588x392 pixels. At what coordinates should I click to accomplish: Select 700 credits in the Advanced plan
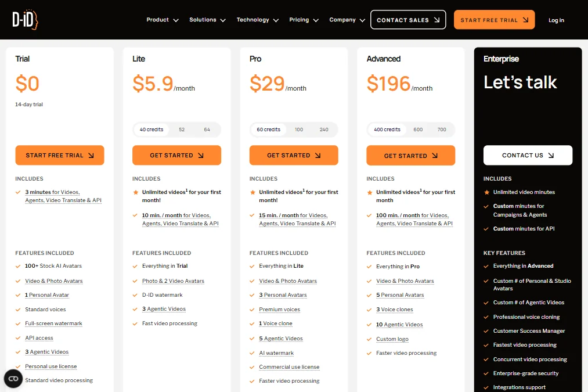click(x=442, y=130)
